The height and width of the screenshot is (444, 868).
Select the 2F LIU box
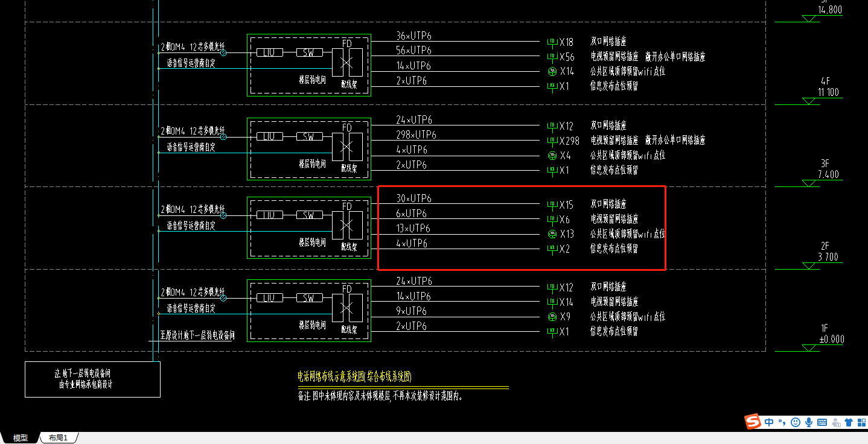tap(269, 215)
